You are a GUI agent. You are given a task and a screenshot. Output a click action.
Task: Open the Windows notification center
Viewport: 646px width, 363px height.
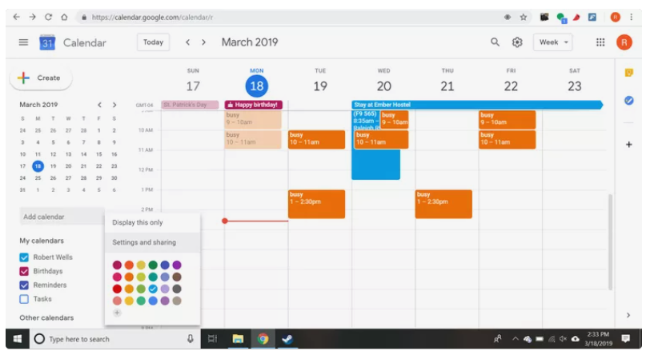coord(626,339)
